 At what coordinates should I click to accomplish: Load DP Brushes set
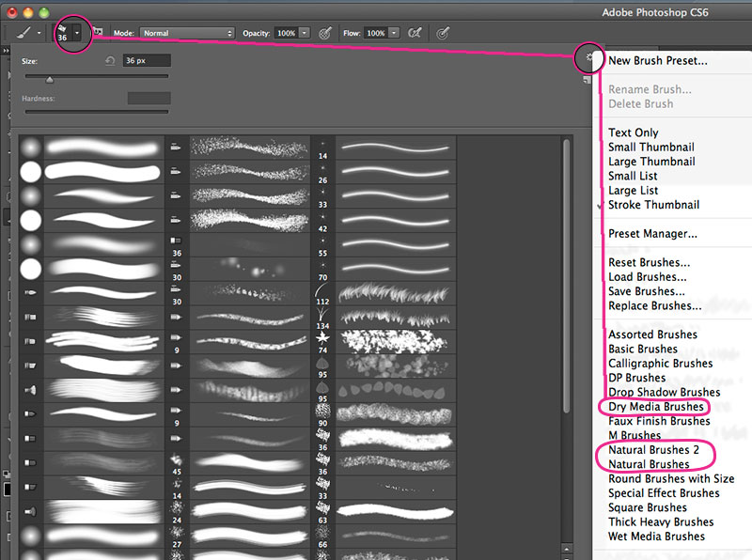(637, 378)
